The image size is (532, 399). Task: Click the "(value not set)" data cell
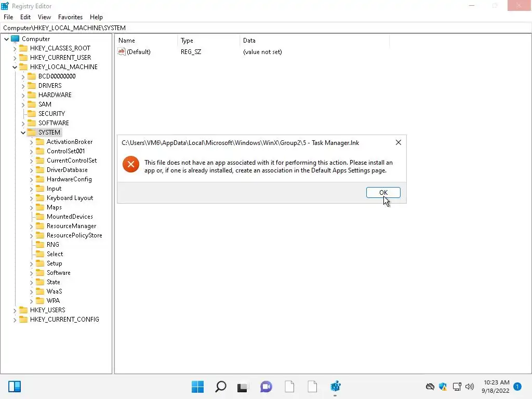(262, 51)
